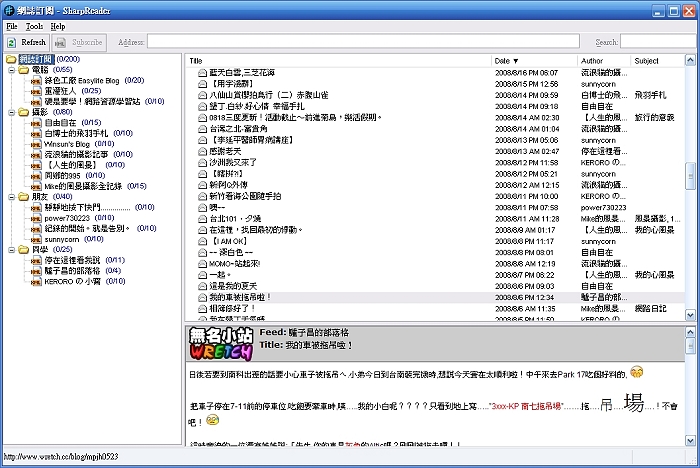Screen dimensions: 700x468
Task: Click the preview pane scrollbar thumb
Action: pyautogui.click(x=690, y=345)
